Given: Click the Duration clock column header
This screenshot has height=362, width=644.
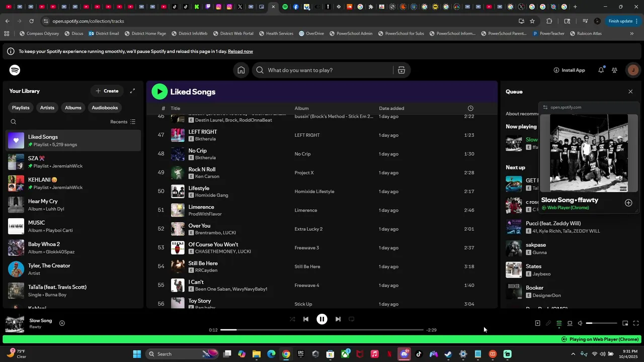Looking at the screenshot, I should 470,108.
